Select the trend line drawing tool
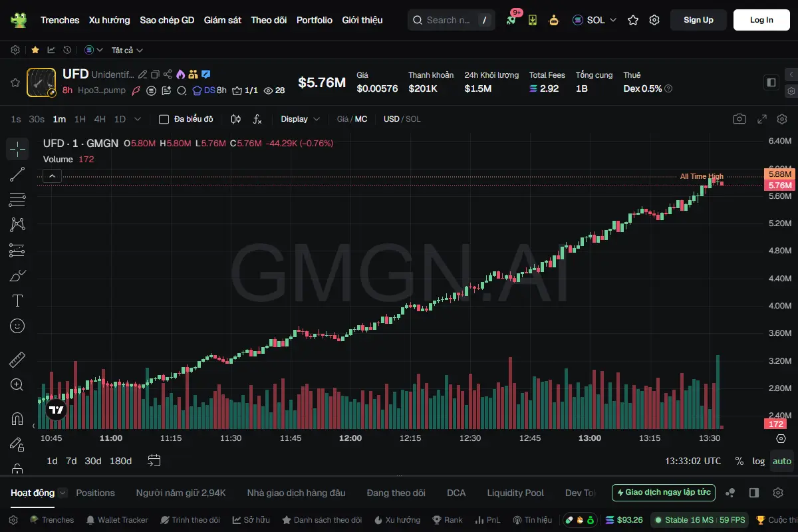This screenshot has height=532, width=798. [x=17, y=174]
